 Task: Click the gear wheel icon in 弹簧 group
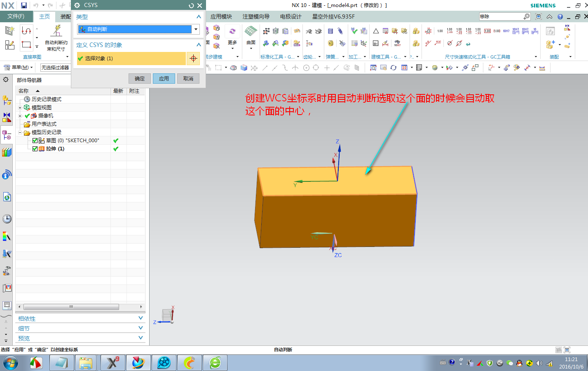[330, 43]
